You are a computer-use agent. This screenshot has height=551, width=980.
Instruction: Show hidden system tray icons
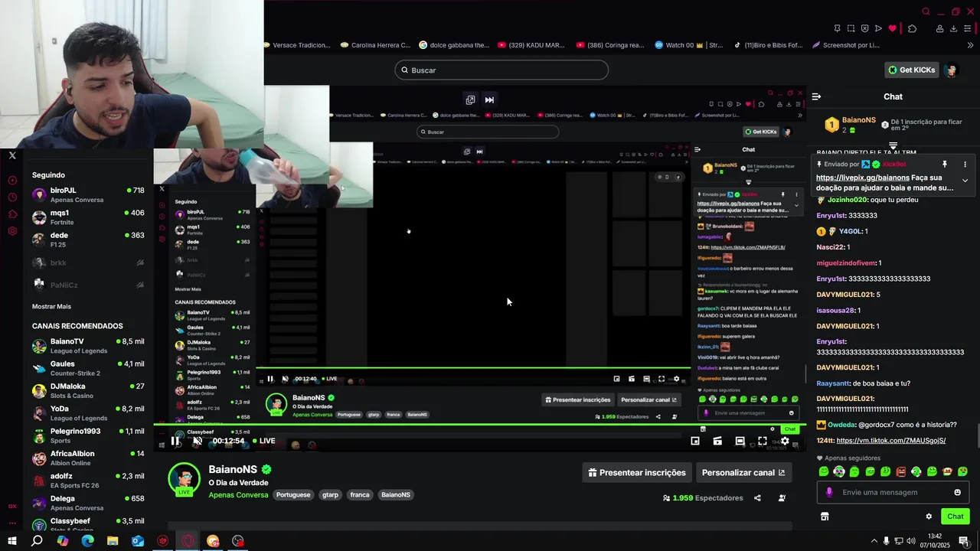pyautogui.click(x=874, y=541)
